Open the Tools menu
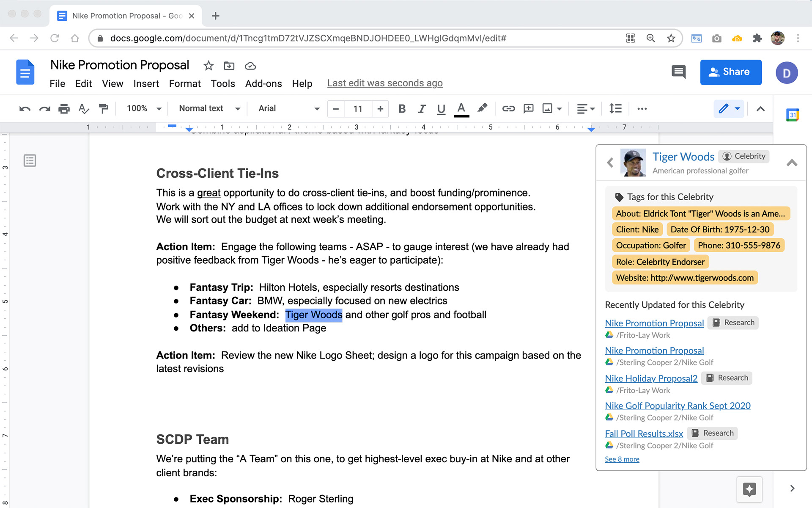This screenshot has height=508, width=812. [223, 83]
